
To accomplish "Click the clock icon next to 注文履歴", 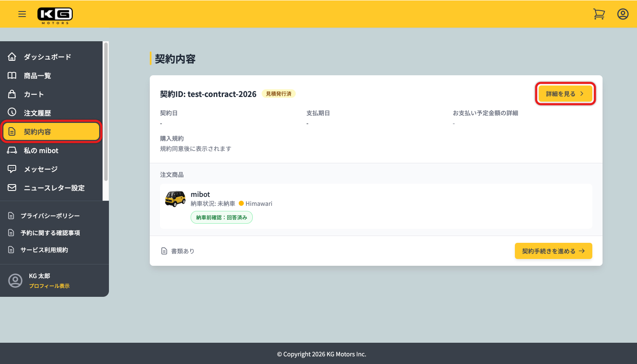I will click(11, 112).
